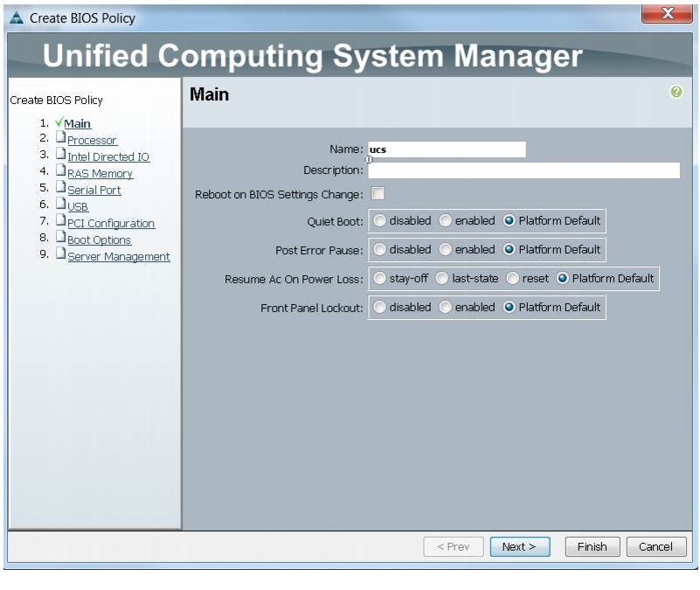Click the Cisco triangle icon in title bar
Screen dimensions: 700x590
(x=16, y=17)
